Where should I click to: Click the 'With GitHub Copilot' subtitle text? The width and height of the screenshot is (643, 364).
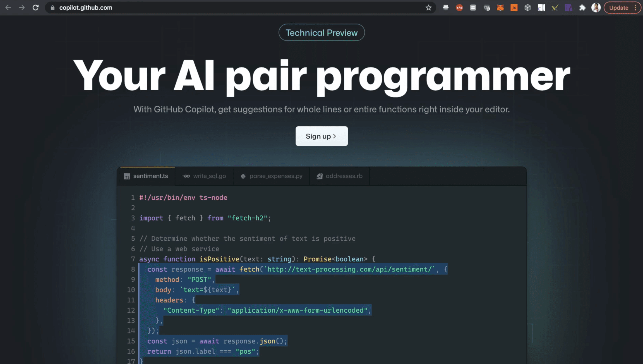click(321, 109)
